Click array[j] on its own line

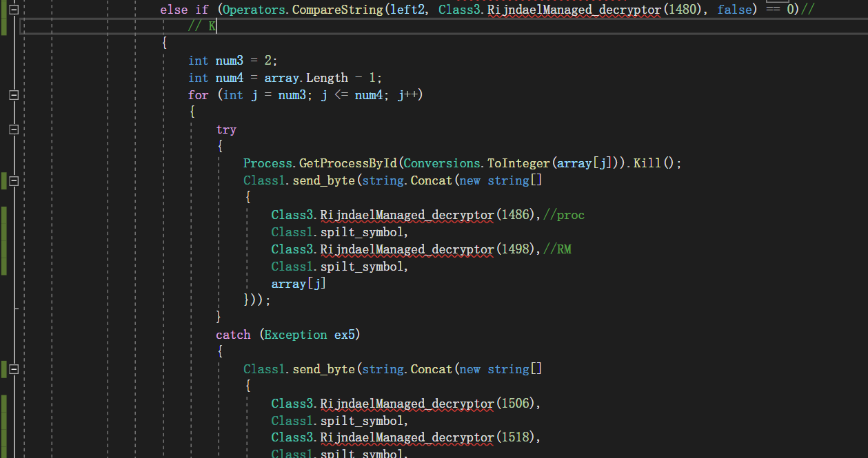[299, 284]
